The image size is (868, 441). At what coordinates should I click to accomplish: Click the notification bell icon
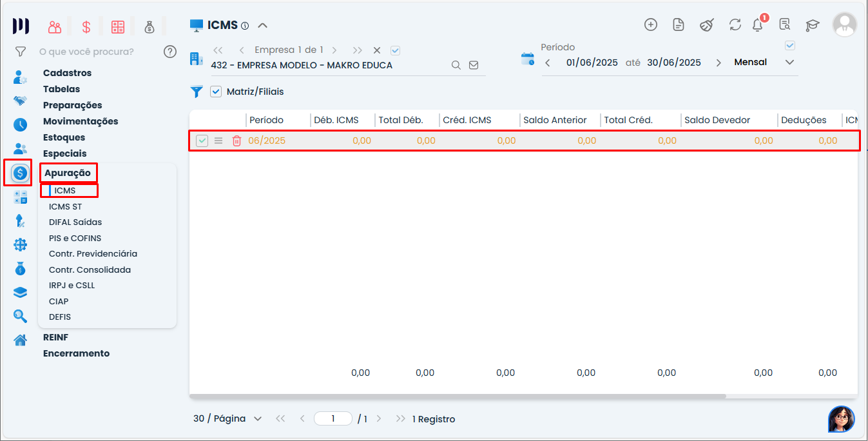click(x=758, y=25)
